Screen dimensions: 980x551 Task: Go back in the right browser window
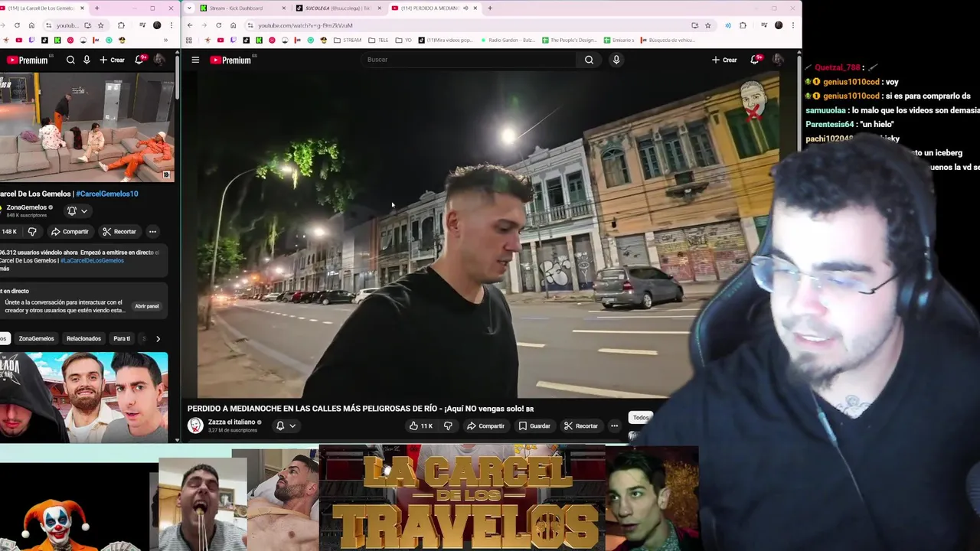(190, 25)
